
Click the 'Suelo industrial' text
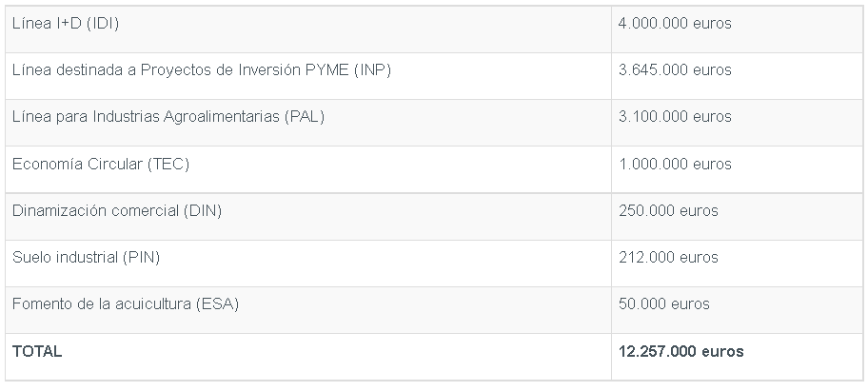66,257
